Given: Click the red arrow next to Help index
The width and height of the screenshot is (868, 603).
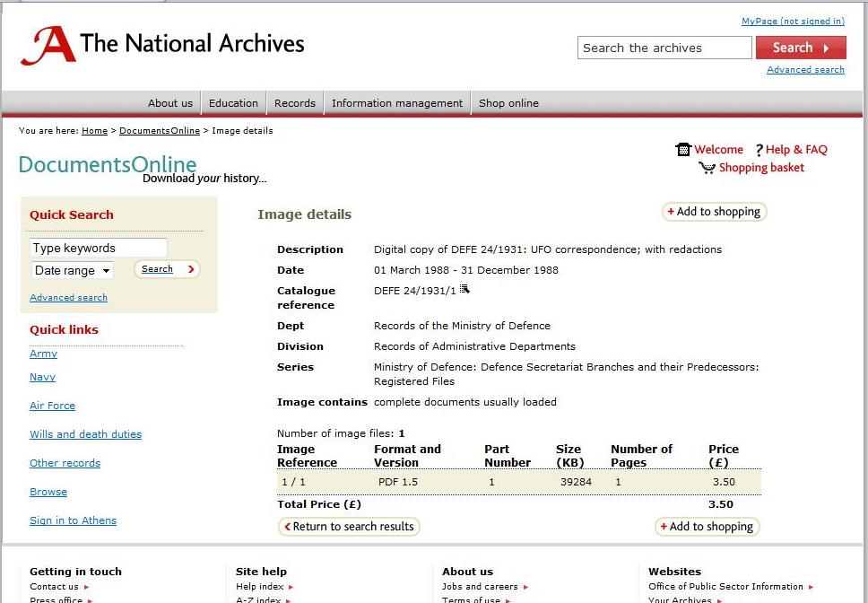Looking at the screenshot, I should click(291, 587).
